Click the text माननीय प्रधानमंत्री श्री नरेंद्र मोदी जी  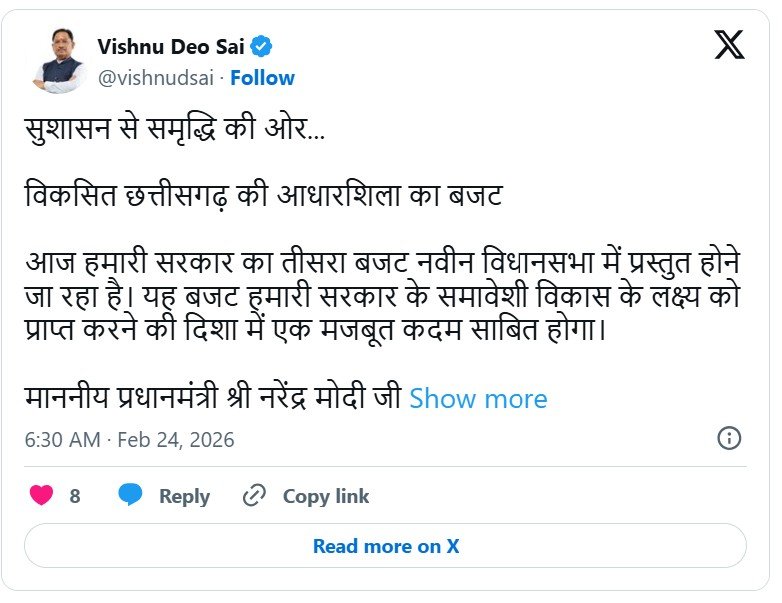tap(212, 398)
